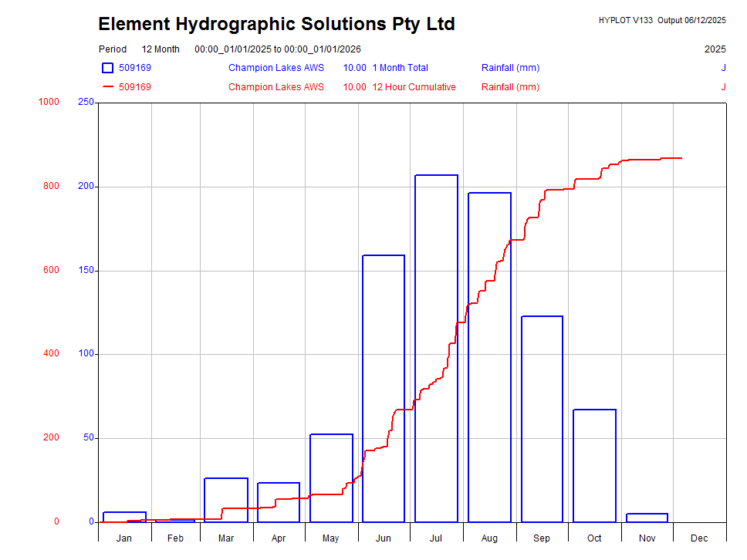Click the blue 509169 station ID

point(135,68)
